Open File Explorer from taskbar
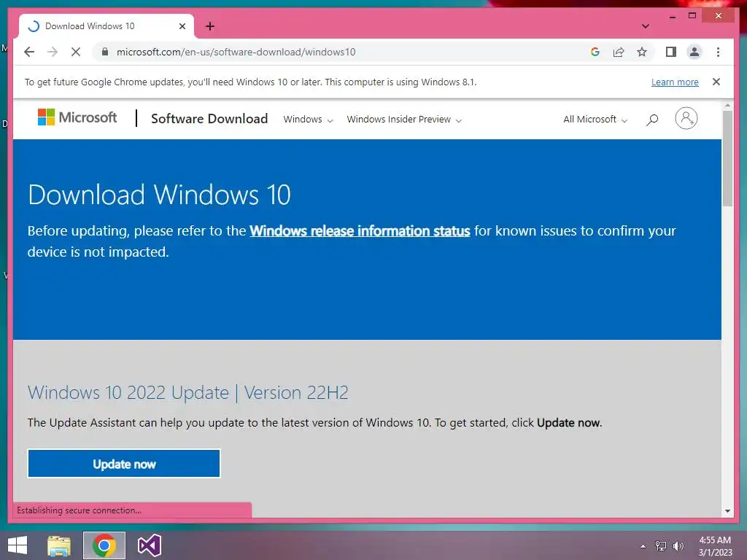The width and height of the screenshot is (747, 560). [x=59, y=545]
